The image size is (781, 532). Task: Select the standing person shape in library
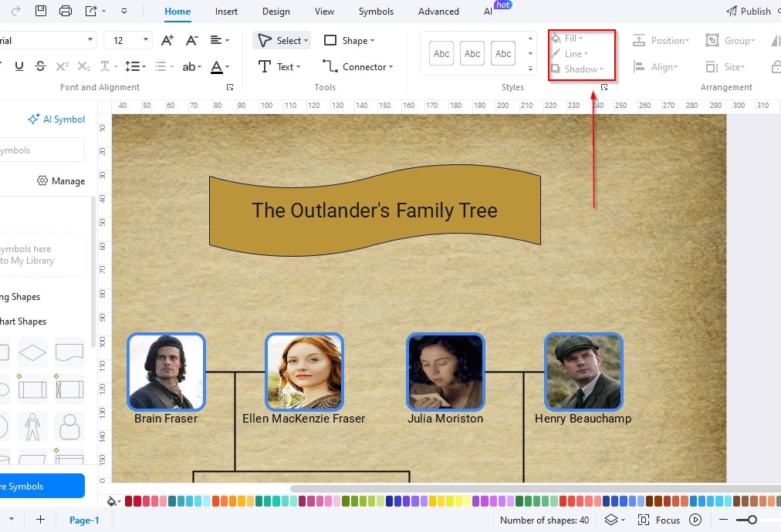tap(32, 426)
